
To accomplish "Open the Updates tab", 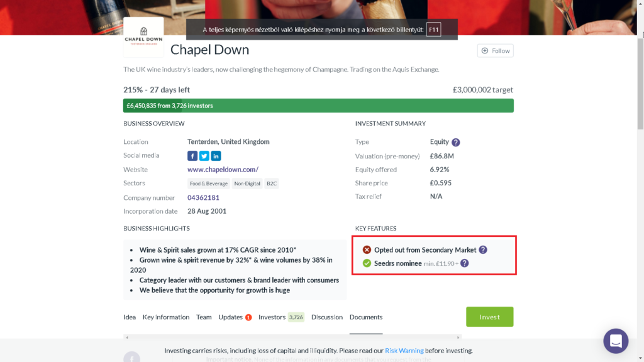I will [231, 317].
